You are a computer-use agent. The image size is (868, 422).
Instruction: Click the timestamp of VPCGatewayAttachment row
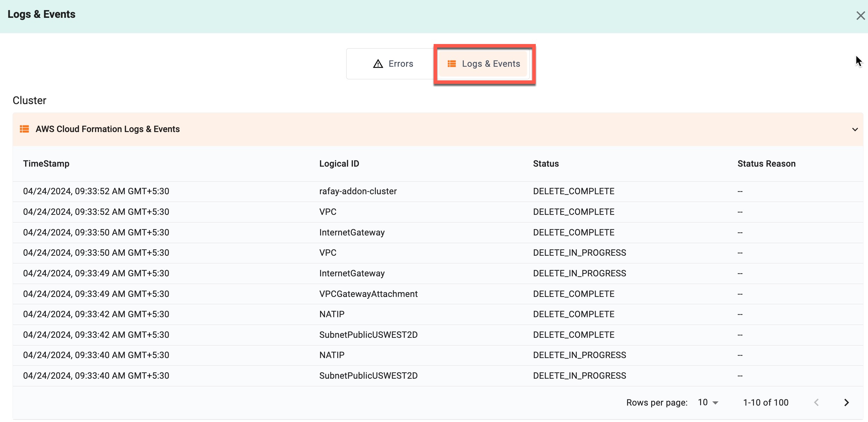point(96,294)
